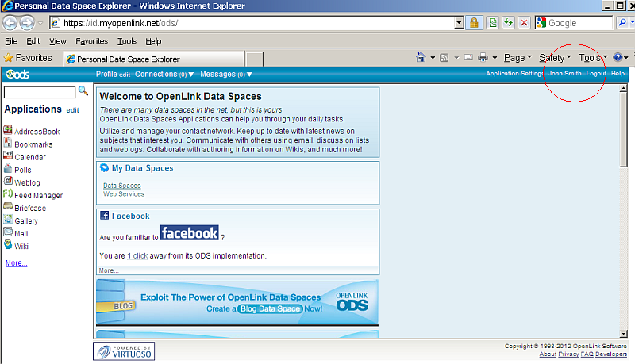
Task: Click the Feed Manager icon
Action: pos(8,194)
